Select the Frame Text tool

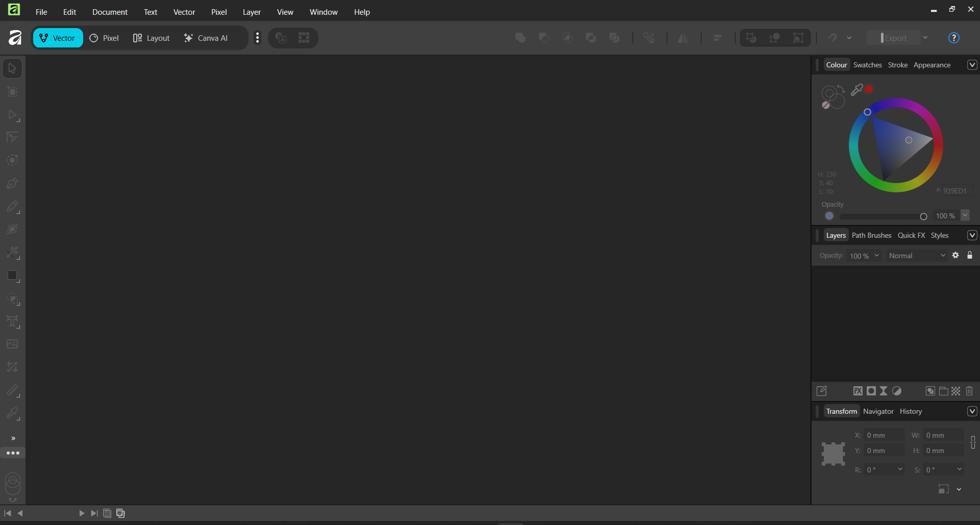click(x=12, y=321)
